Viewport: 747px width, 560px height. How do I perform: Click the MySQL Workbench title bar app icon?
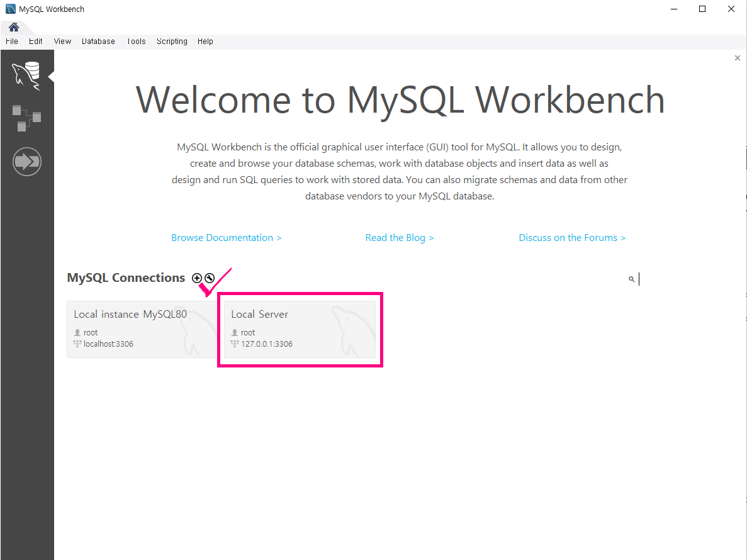pyautogui.click(x=11, y=9)
